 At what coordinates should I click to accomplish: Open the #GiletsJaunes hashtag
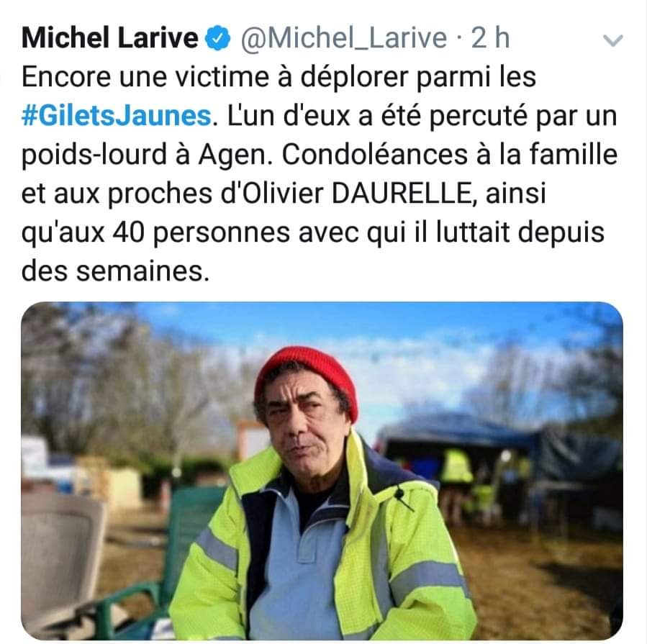(x=117, y=116)
